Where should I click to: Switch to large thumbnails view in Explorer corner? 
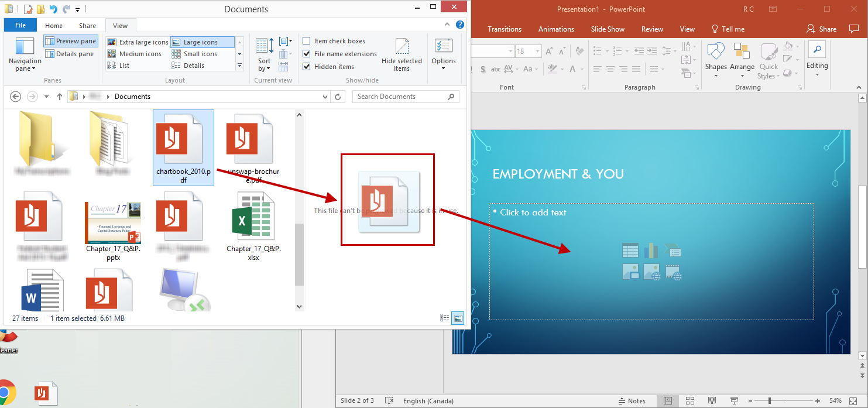(458, 318)
